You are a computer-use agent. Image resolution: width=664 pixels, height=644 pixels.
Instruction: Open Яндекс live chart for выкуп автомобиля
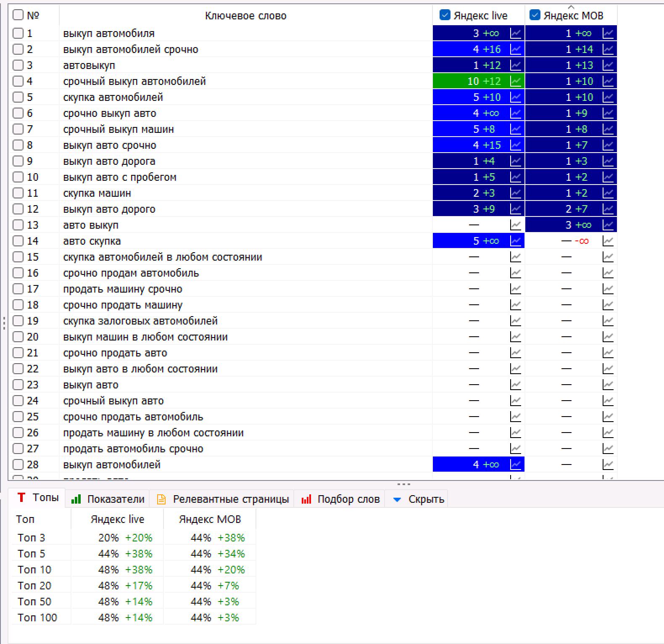[515, 33]
